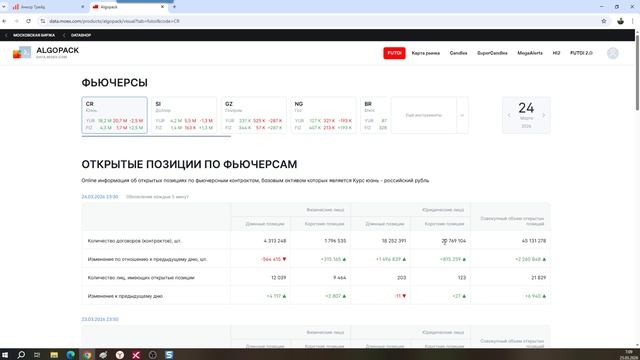Select the GZ futures card
Screen dimensions: 640x360
coord(253,116)
